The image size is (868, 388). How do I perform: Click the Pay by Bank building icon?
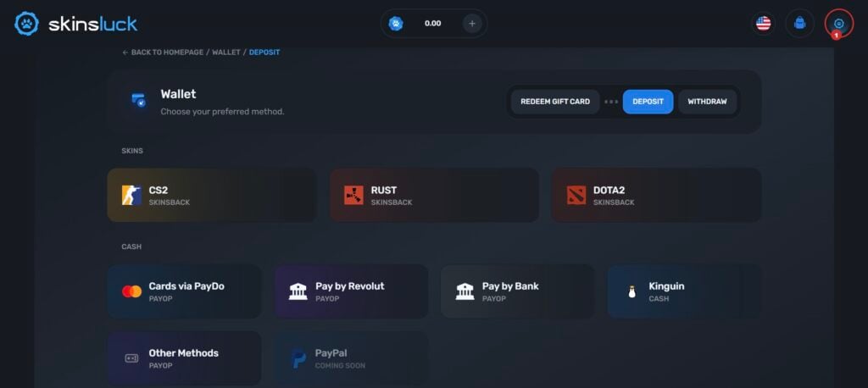pos(465,291)
